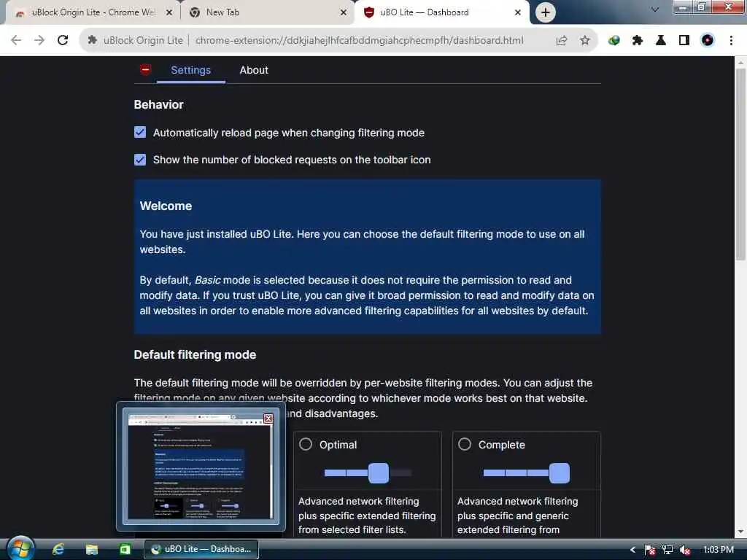Click the extension puzzle icon in address bar
Viewport: 747px width, 560px height.
coord(93,41)
